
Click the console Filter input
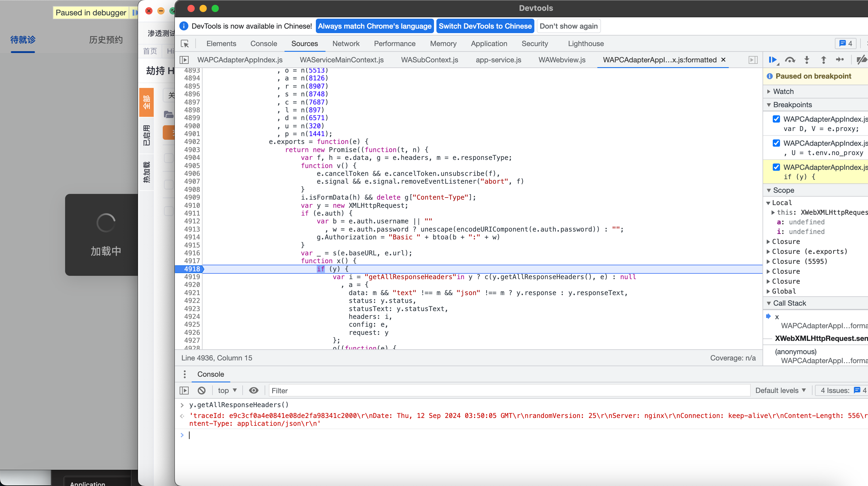pyautogui.click(x=509, y=391)
